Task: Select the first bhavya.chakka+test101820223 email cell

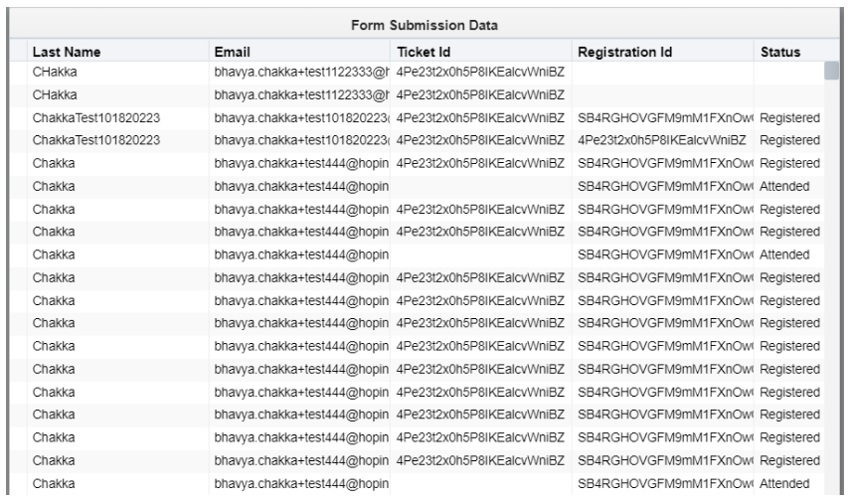Action: coord(300,118)
